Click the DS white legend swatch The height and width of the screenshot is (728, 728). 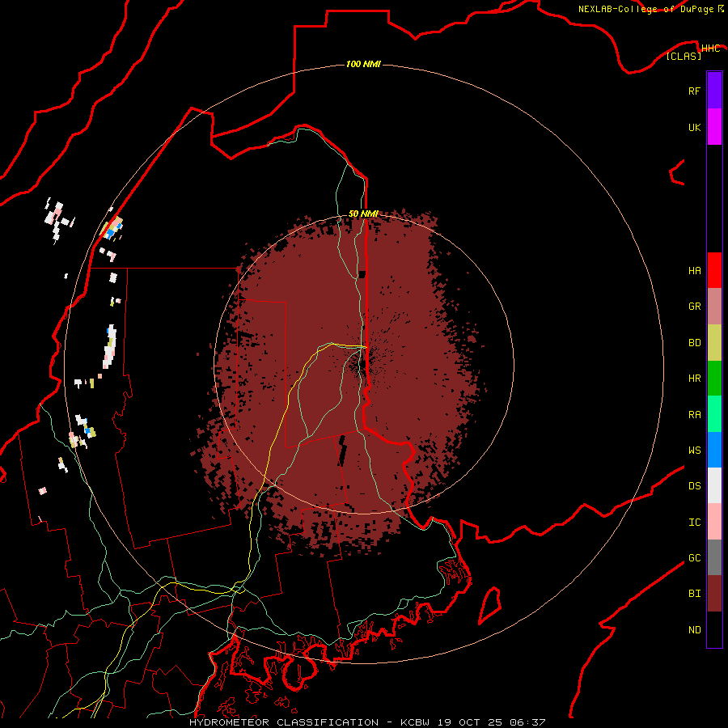point(714,485)
